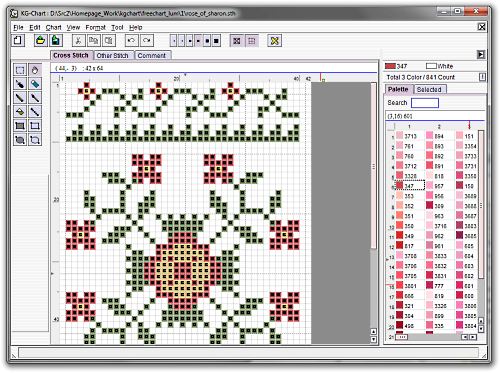Switch to the Selected tab

click(429, 89)
